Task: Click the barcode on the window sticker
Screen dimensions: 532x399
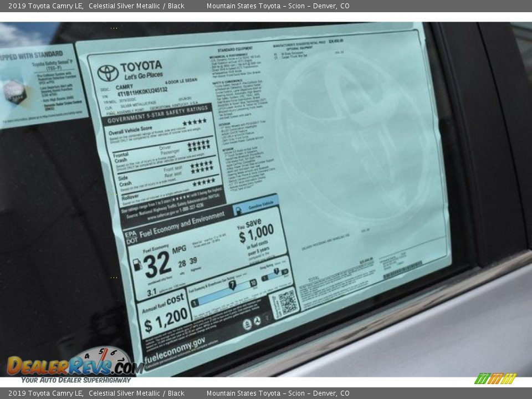Action: click(x=402, y=270)
